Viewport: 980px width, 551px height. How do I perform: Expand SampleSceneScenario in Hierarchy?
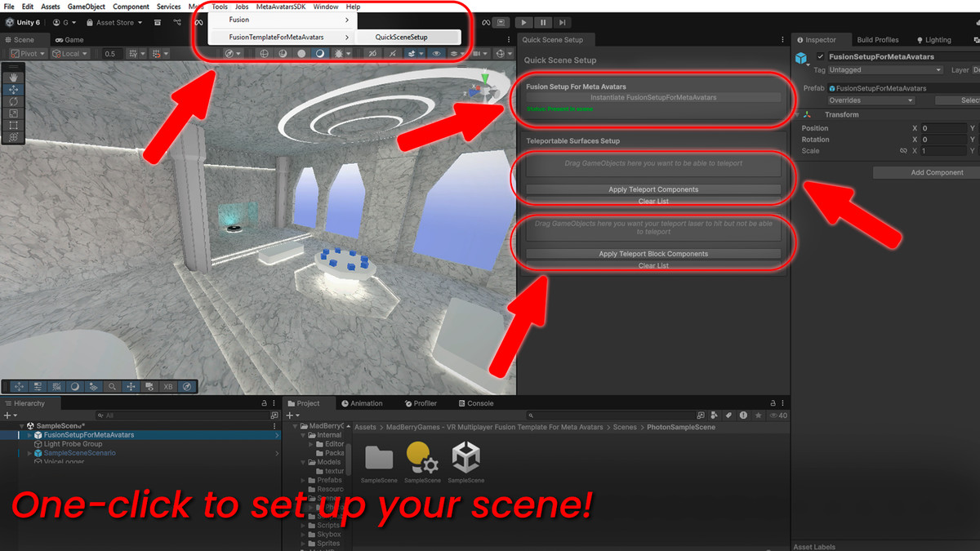coord(29,453)
